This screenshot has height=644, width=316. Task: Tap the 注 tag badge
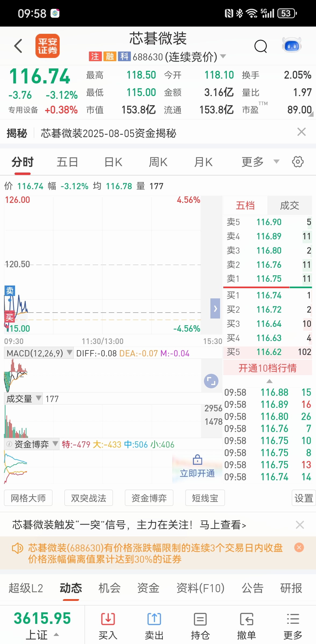[95, 56]
